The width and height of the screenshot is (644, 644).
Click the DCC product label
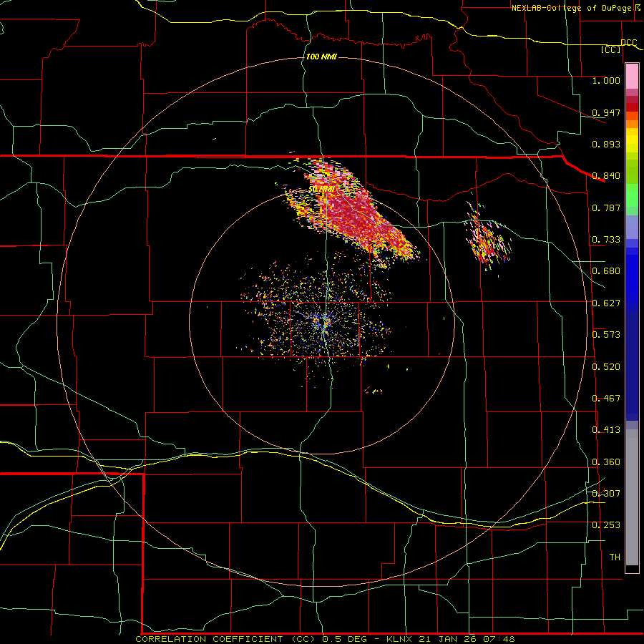click(629, 43)
